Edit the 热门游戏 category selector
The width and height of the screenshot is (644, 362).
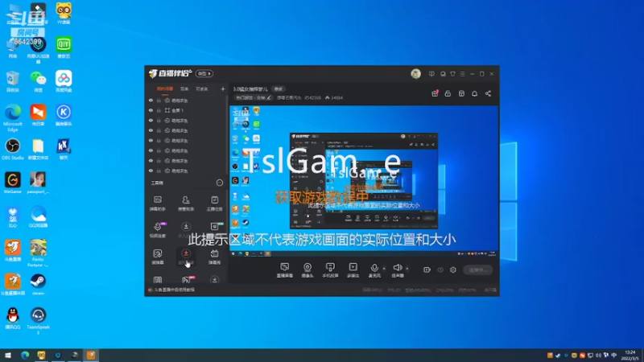tap(254, 97)
